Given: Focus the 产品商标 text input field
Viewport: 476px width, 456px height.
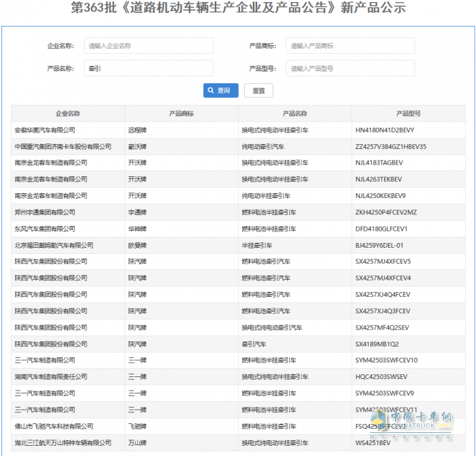Looking at the screenshot, I should (x=350, y=46).
